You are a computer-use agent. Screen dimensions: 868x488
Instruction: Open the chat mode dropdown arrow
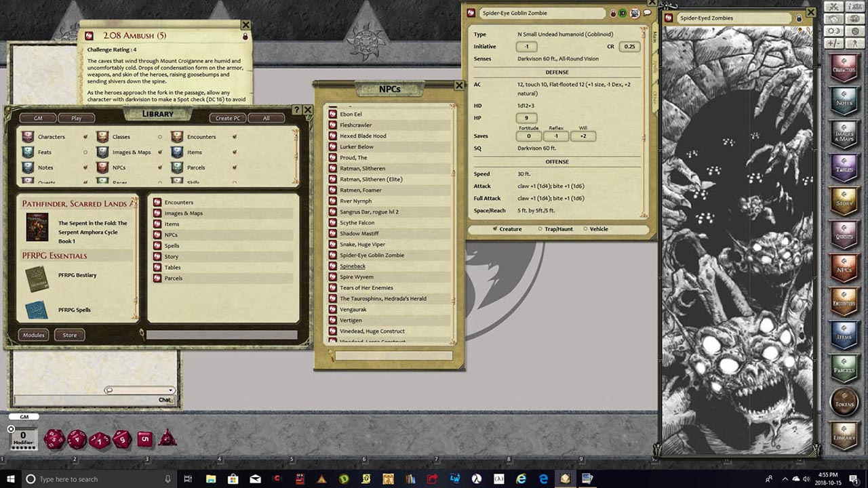coord(170,390)
